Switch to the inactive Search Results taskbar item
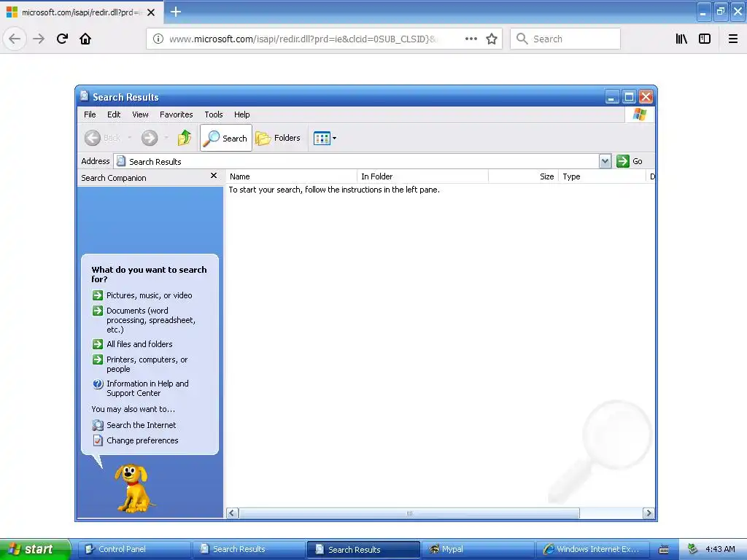 point(249,550)
